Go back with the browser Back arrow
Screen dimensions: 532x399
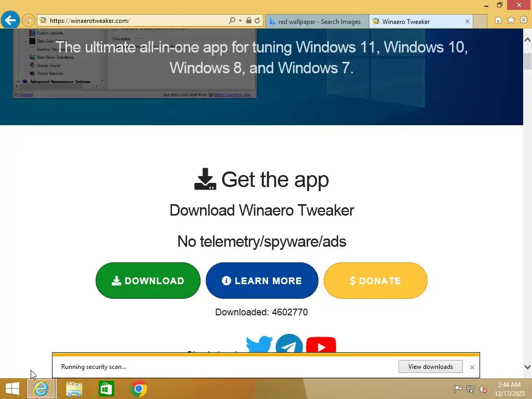click(x=10, y=20)
